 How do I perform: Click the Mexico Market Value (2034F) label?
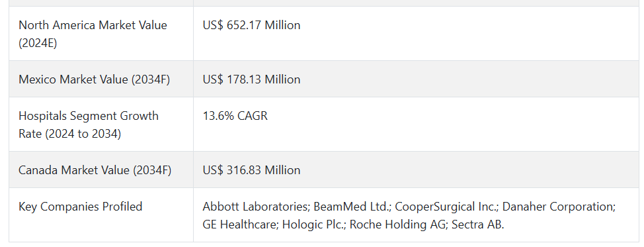(94, 79)
